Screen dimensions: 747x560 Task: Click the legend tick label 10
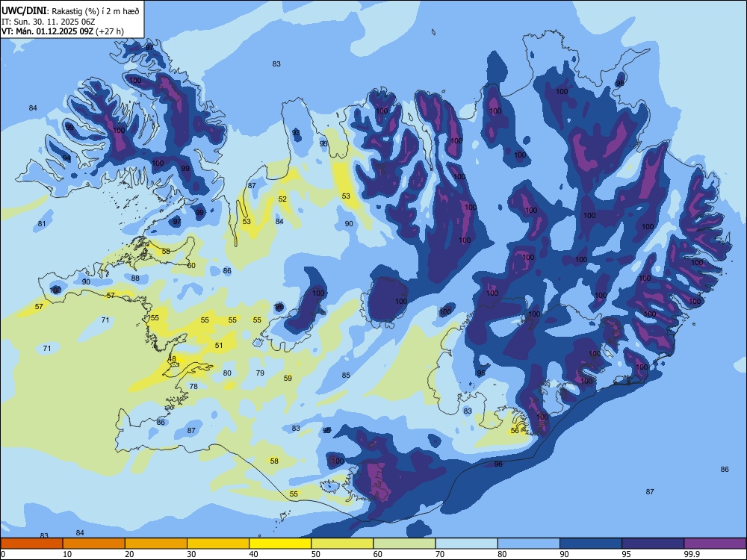tap(67, 554)
